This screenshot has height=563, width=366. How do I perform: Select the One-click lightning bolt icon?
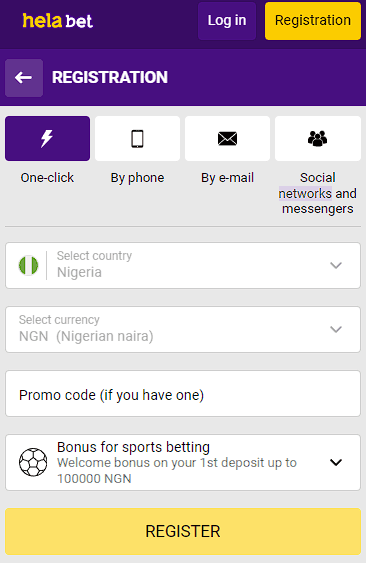(x=47, y=139)
